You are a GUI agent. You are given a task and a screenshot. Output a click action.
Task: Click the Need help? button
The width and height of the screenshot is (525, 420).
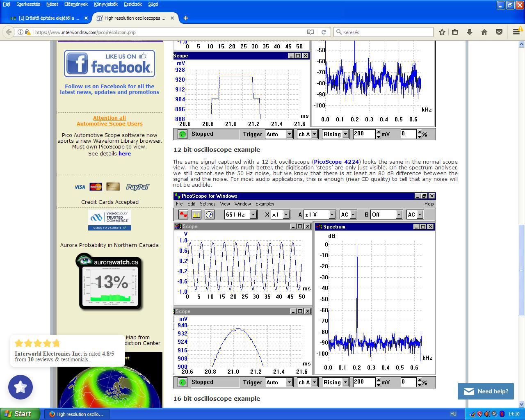tap(486, 391)
